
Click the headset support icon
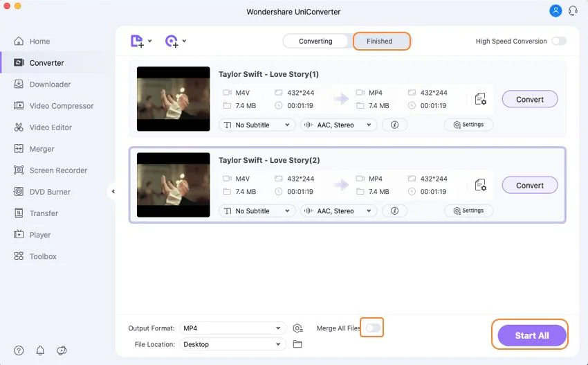coord(573,11)
